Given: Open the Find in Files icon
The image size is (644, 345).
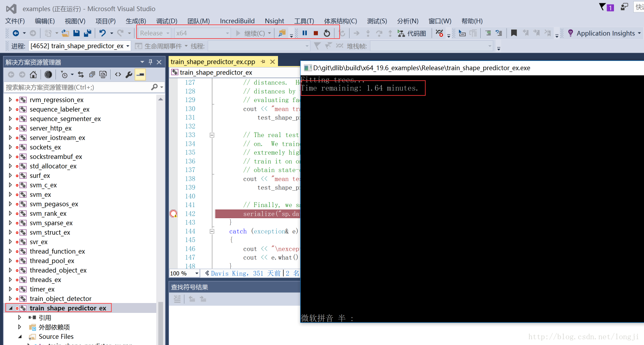Looking at the screenshot, I should [282, 33].
